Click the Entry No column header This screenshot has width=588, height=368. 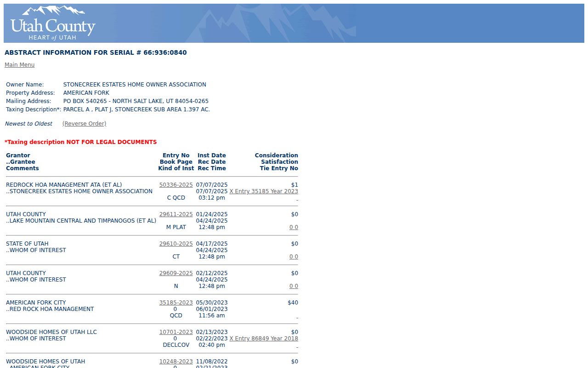coord(176,155)
